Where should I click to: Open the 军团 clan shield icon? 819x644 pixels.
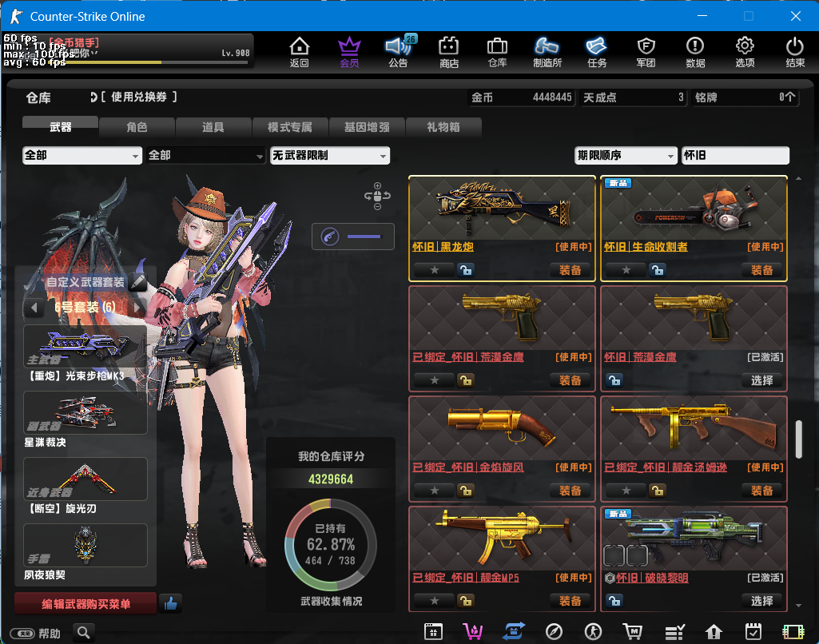click(646, 52)
